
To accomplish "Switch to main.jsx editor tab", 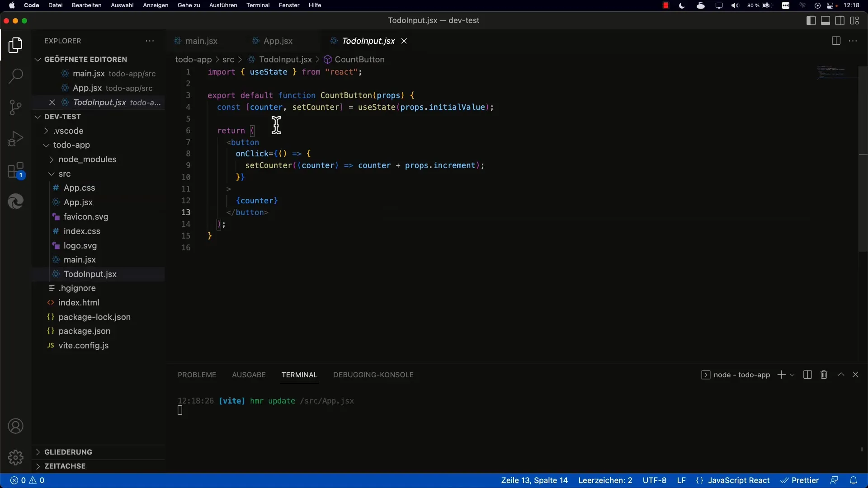I will click(x=201, y=41).
